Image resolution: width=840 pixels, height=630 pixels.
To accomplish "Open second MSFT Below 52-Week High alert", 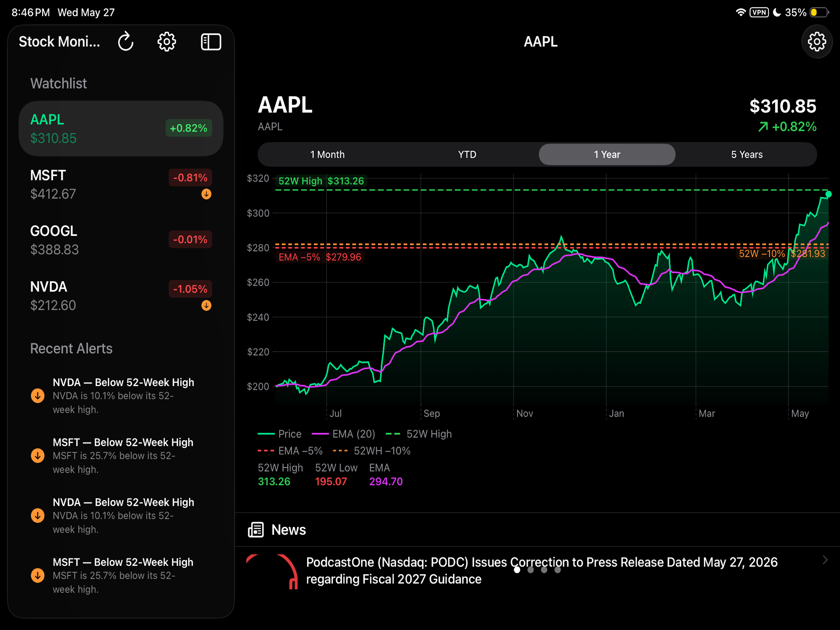I will (x=121, y=575).
